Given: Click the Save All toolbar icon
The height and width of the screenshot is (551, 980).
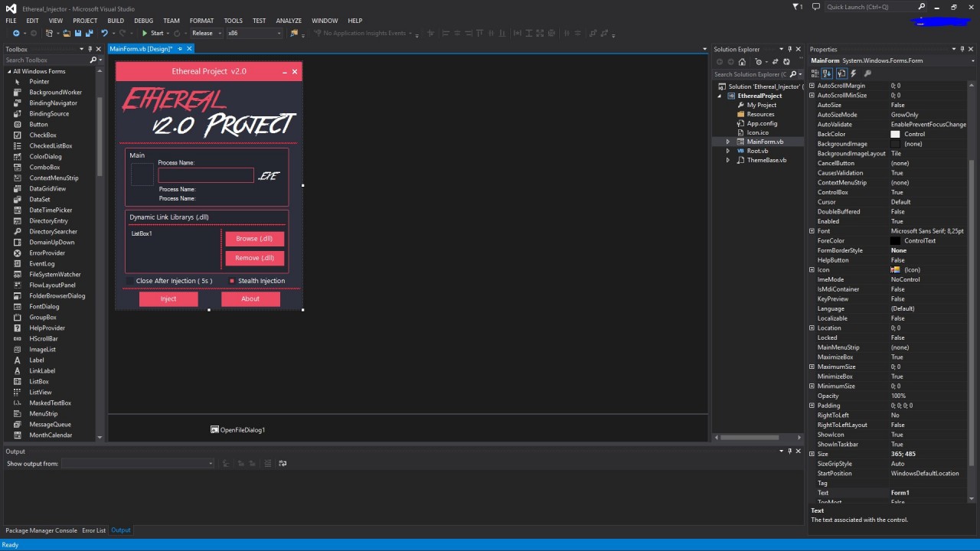Looking at the screenshot, I should [x=89, y=33].
